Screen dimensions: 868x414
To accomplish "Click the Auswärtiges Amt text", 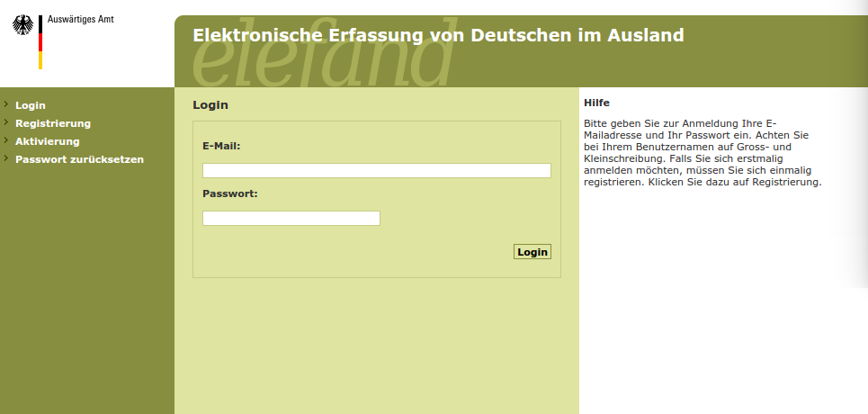I will [x=80, y=19].
